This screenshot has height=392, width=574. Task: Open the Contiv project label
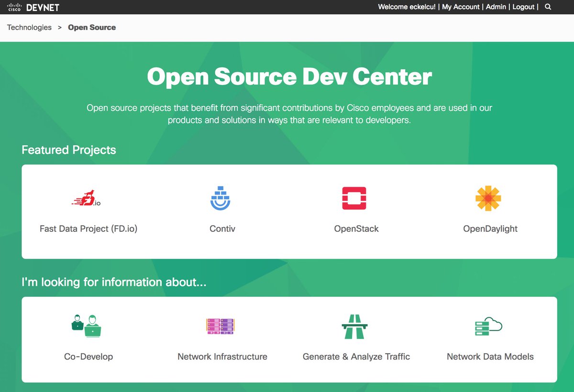(x=222, y=229)
